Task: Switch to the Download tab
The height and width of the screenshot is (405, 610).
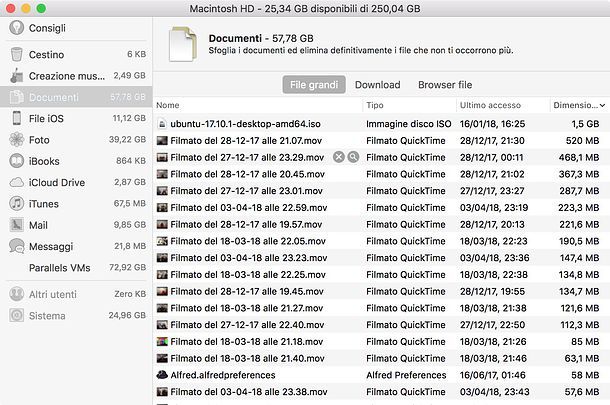Action: [377, 84]
